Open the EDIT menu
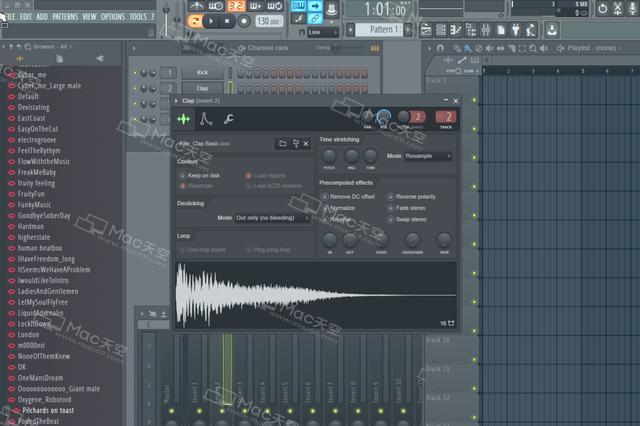The height and width of the screenshot is (426, 640). click(x=25, y=17)
